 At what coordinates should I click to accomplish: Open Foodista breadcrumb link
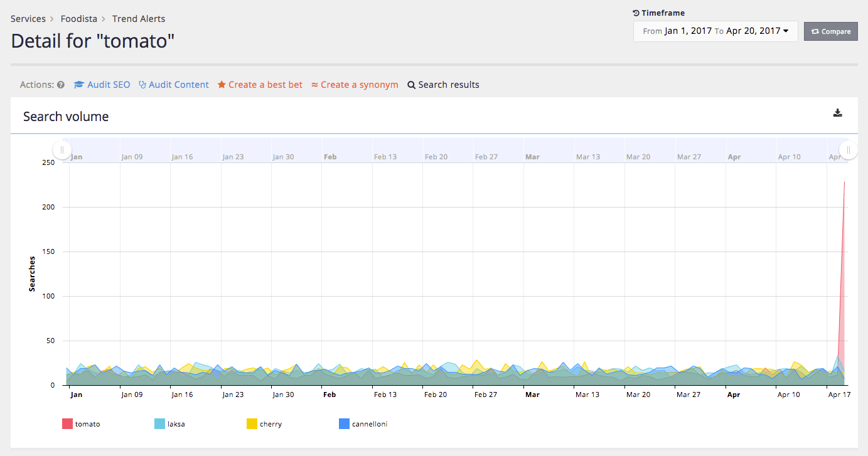tap(79, 19)
